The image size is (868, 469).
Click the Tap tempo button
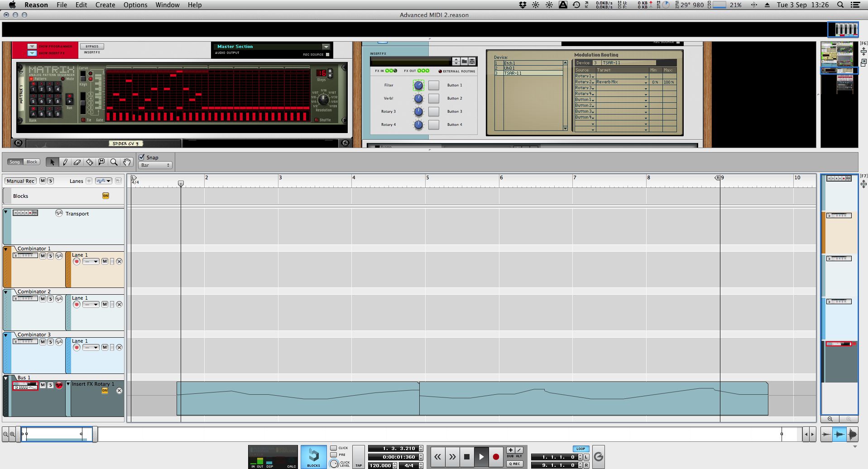coord(358,457)
